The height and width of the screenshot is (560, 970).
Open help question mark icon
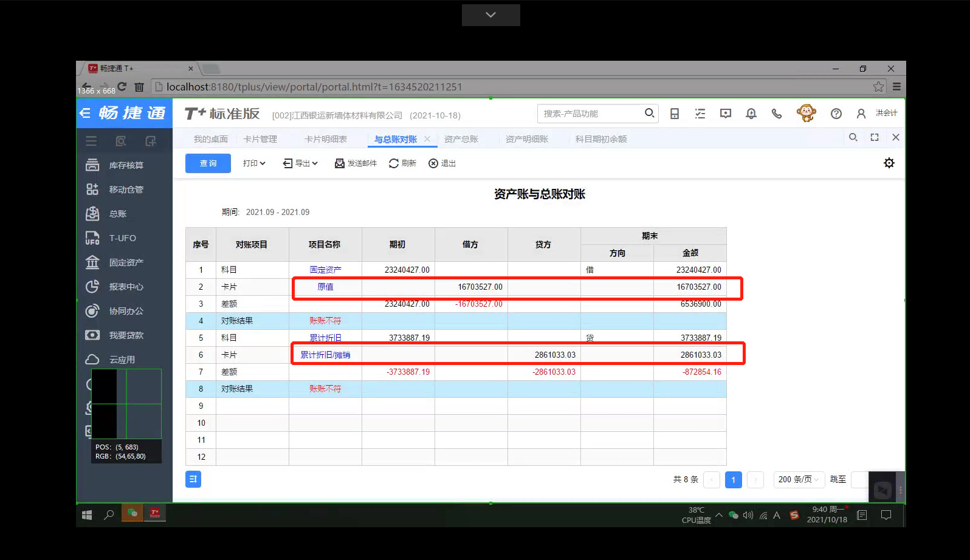836,114
